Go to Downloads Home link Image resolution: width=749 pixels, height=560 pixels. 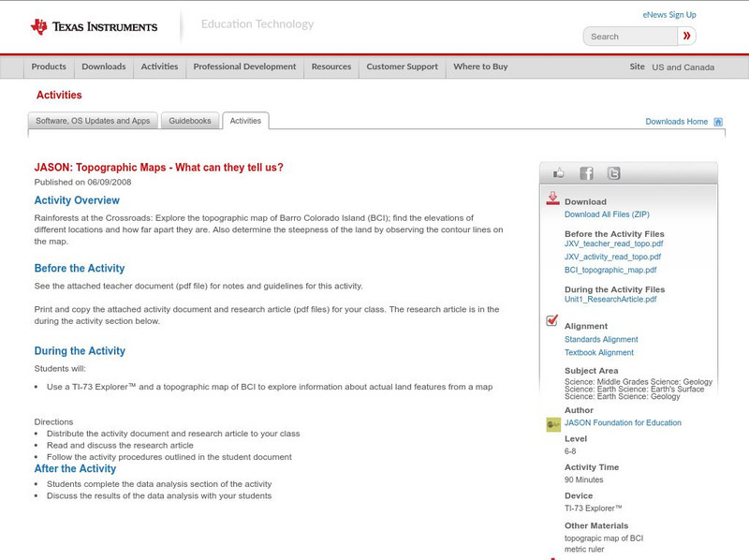676,122
